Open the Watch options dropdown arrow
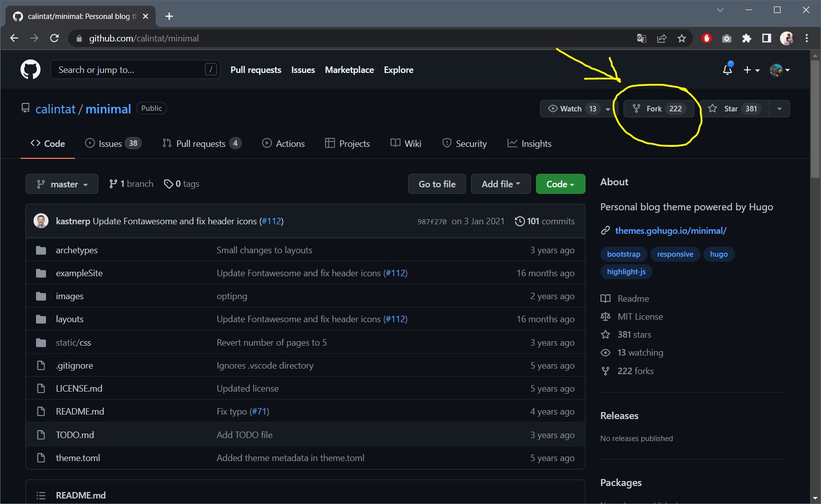This screenshot has height=504, width=821. (608, 109)
